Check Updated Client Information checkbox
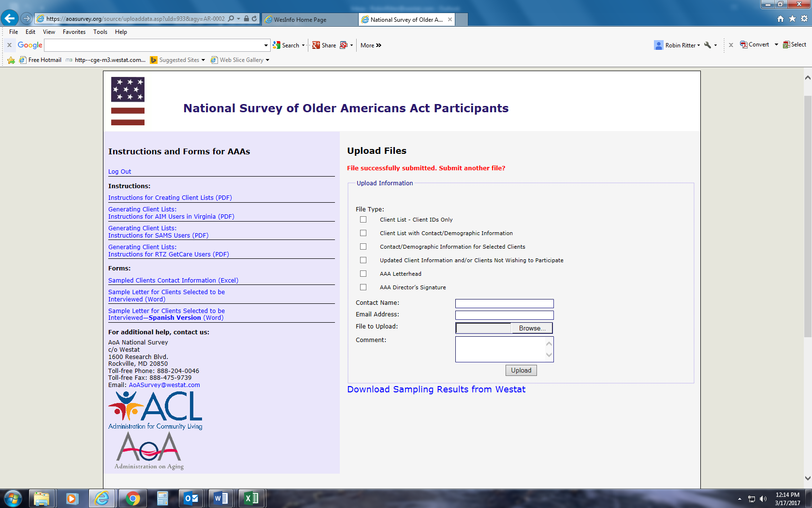The width and height of the screenshot is (812, 508). click(363, 260)
